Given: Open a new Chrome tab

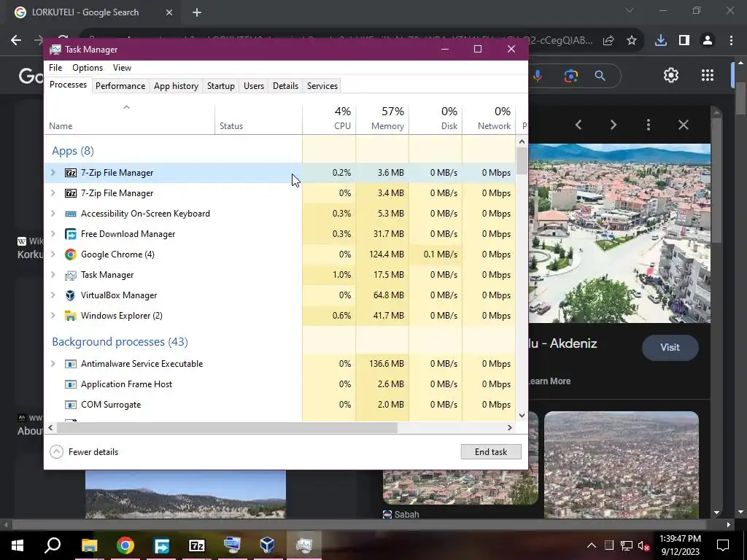Looking at the screenshot, I should [197, 12].
